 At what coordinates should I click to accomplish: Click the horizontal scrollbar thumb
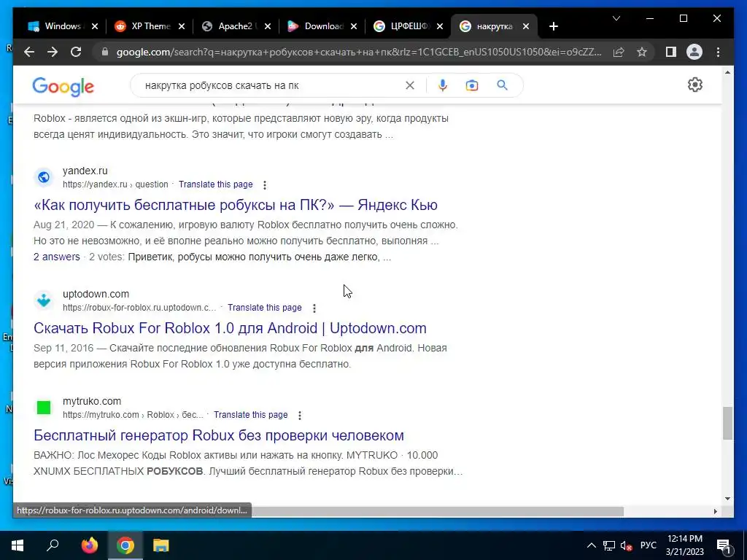pyautogui.click(x=438, y=511)
